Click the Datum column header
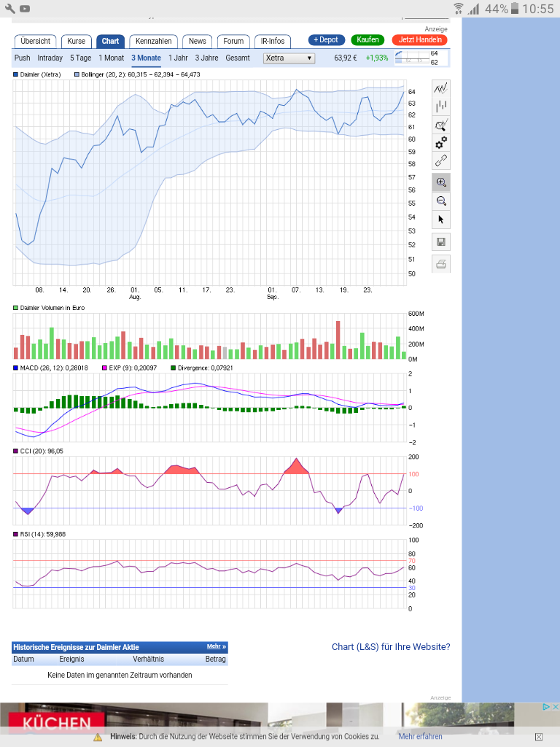 [23, 659]
